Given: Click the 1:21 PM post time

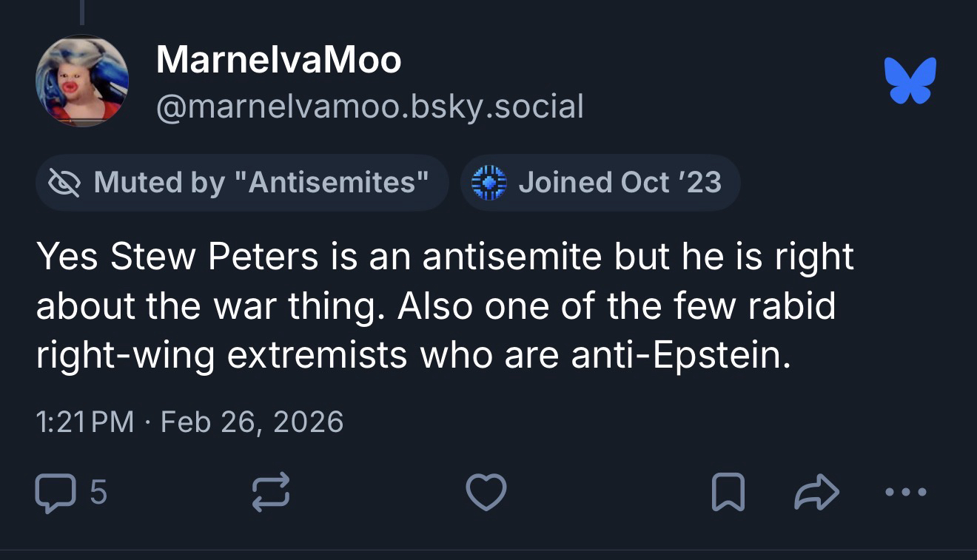Looking at the screenshot, I should 84,422.
